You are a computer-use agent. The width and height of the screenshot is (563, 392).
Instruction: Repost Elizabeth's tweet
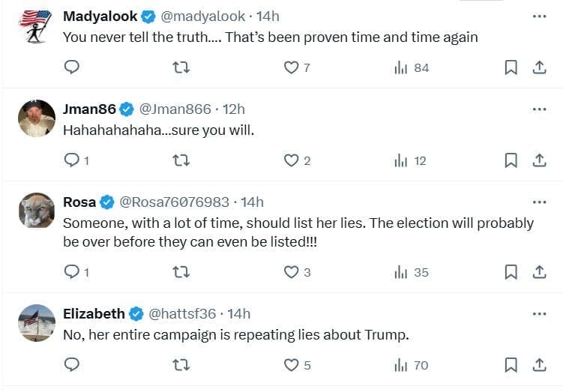point(181,365)
